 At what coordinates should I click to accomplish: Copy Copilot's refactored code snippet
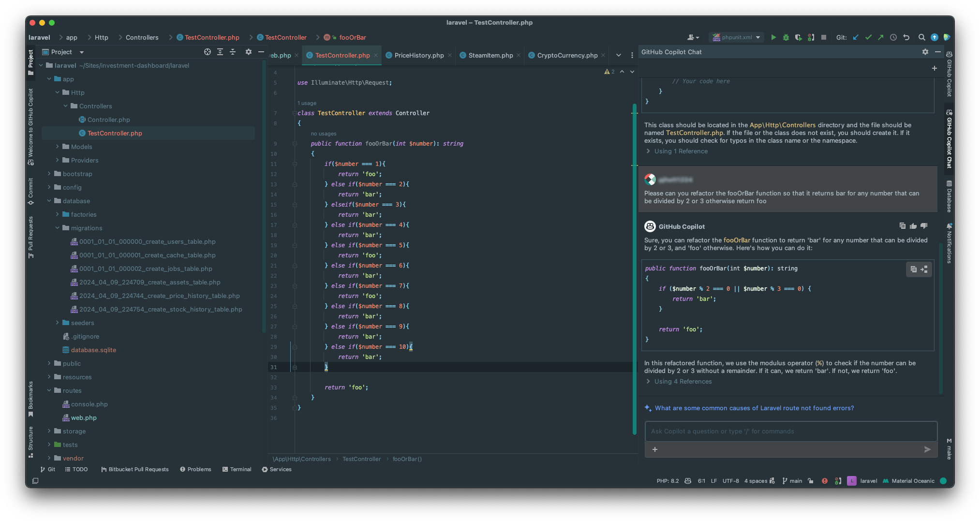[913, 269]
